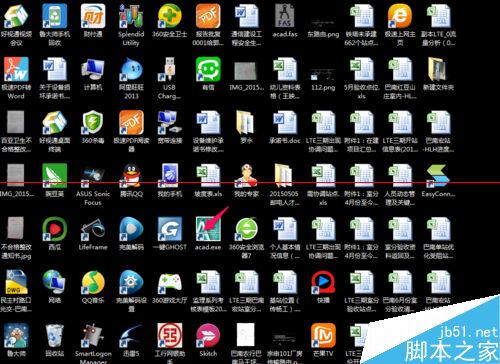Open 室分验收资料返回 spreadsheet

pyautogui.click(x=400, y=229)
